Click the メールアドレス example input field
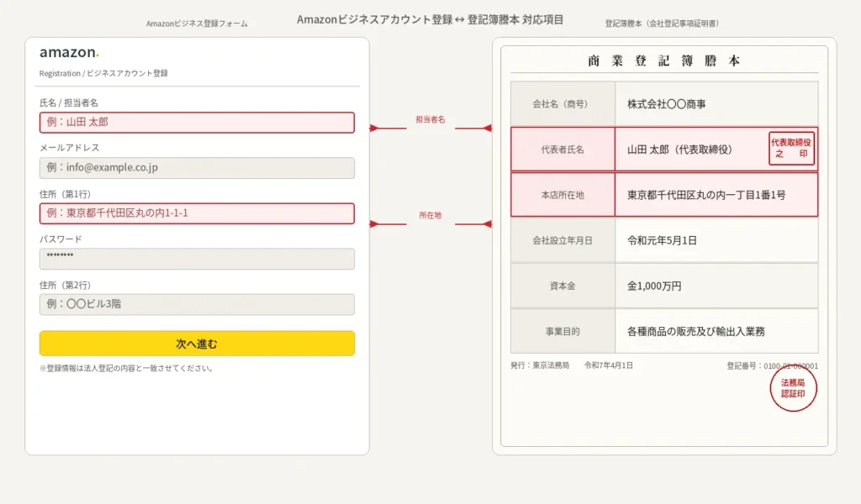Screen dimensions: 861x504 click(196, 168)
